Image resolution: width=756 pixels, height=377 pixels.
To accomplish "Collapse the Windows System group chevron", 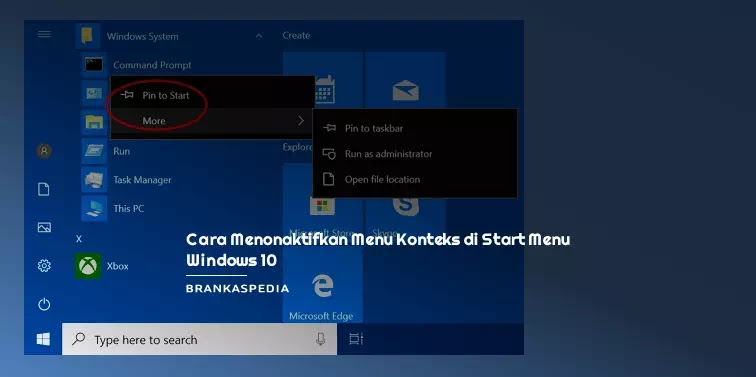I will (259, 36).
